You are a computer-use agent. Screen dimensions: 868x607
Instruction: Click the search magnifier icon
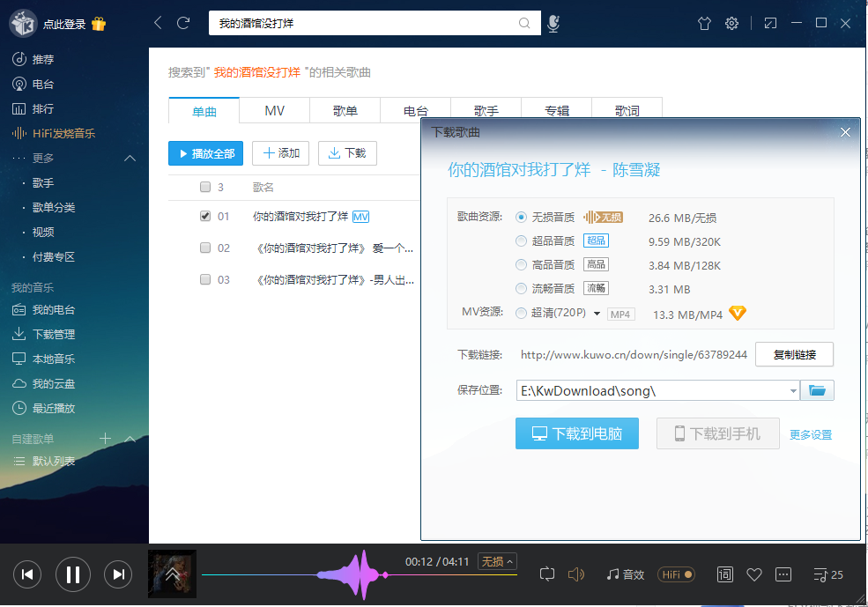[x=523, y=23]
